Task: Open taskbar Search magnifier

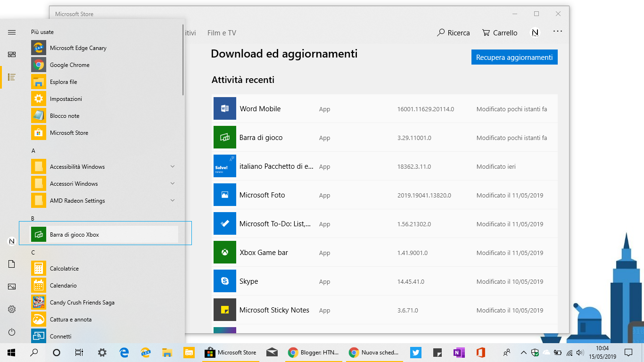Action: tap(34, 352)
